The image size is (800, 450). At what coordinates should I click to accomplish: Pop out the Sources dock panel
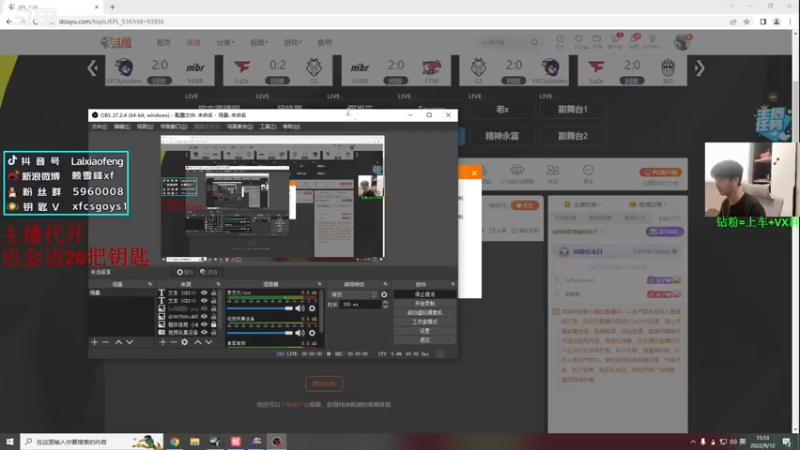coord(218,284)
